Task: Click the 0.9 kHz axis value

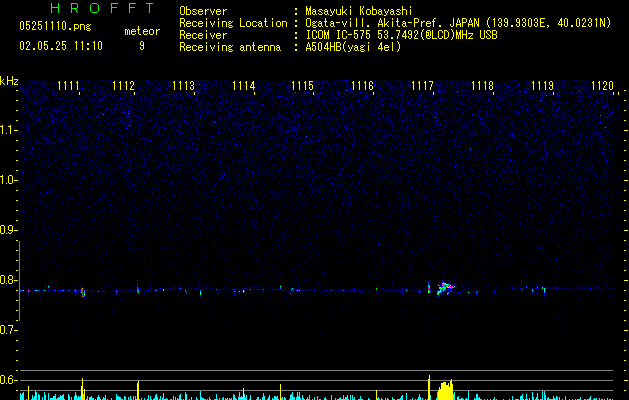Action: point(8,230)
